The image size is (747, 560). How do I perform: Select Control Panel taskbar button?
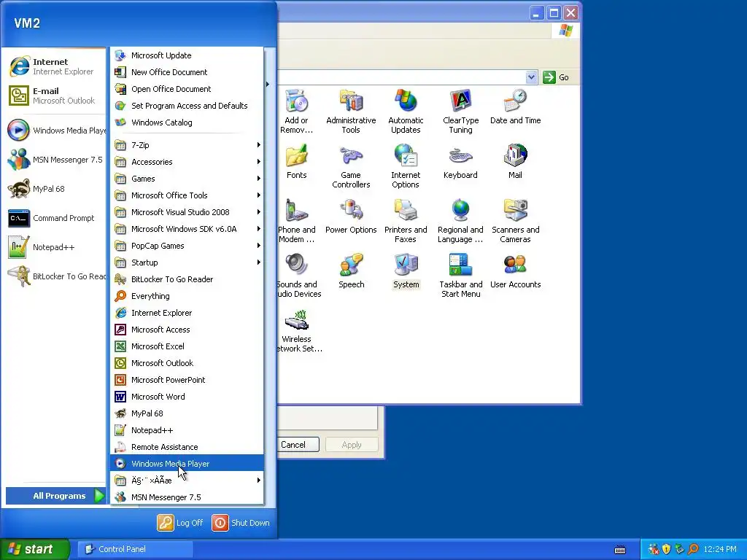pos(135,549)
